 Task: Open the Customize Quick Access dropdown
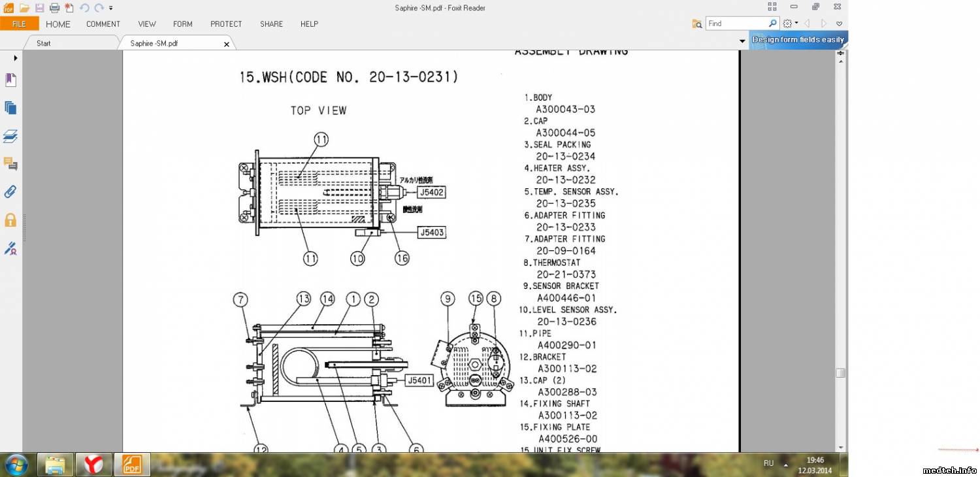coord(111,8)
